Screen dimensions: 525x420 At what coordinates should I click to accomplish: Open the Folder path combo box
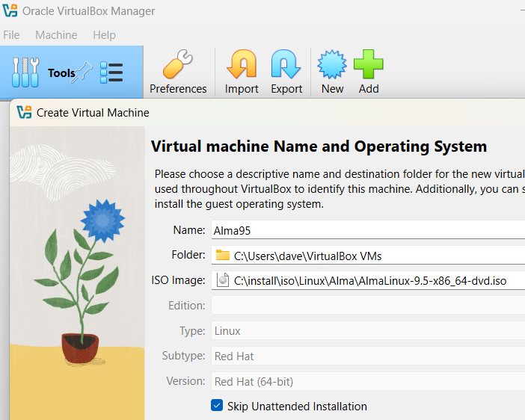coord(368,256)
